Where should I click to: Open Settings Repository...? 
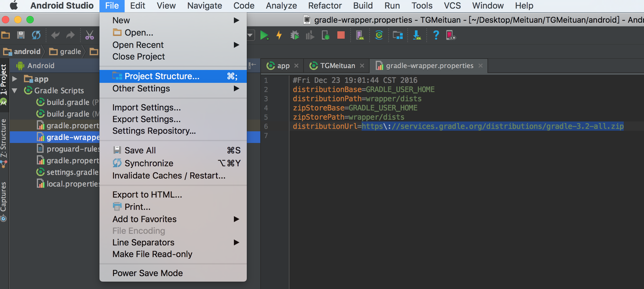pyautogui.click(x=173, y=131)
